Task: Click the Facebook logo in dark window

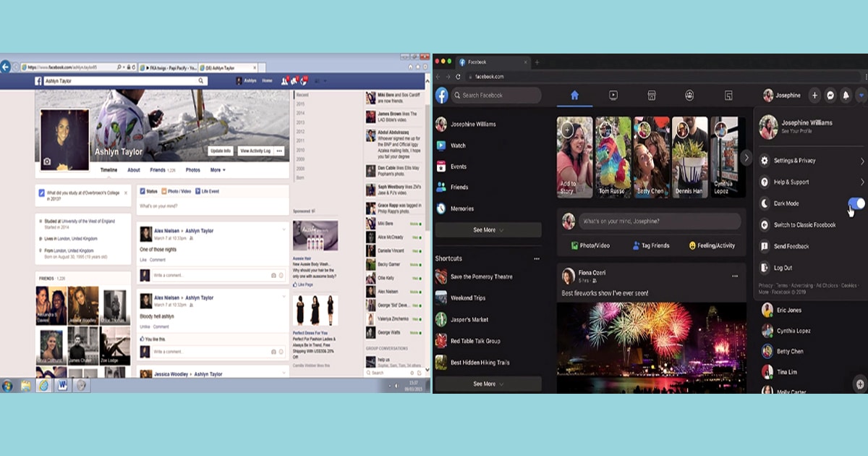Action: 442,95
